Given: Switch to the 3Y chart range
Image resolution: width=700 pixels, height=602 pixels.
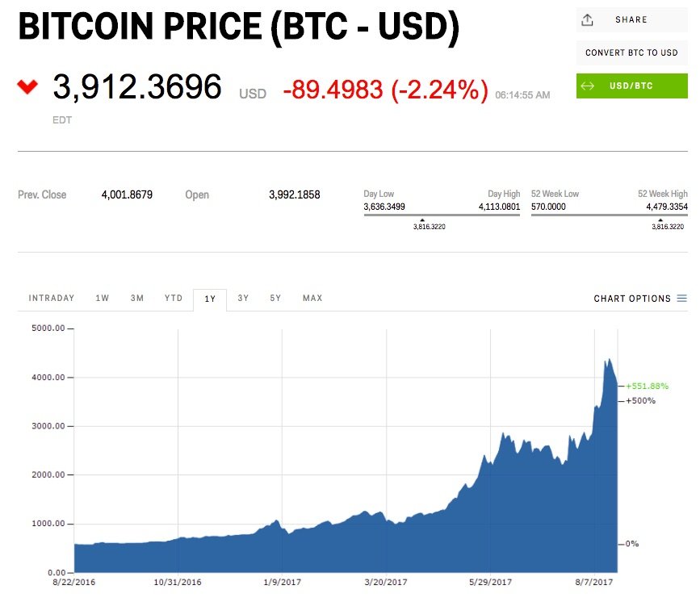Looking at the screenshot, I should [x=243, y=299].
